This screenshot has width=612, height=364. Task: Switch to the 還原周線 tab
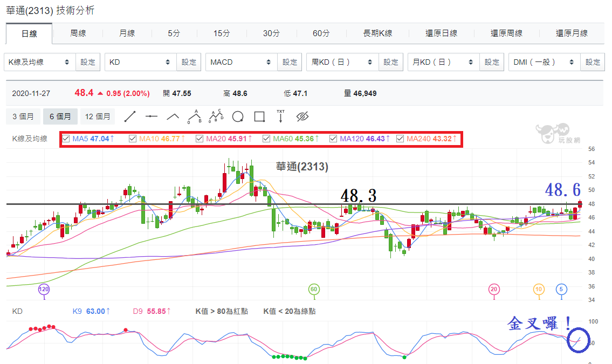506,33
